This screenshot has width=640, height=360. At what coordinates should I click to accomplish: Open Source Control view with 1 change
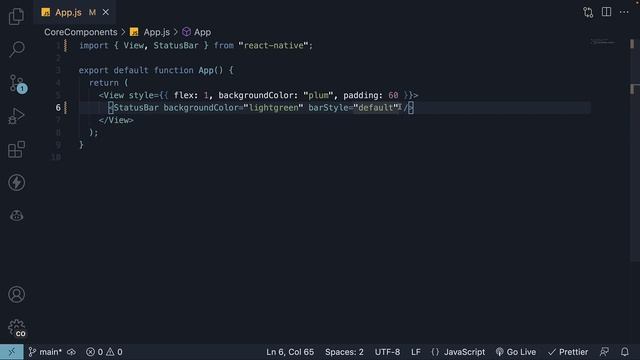pyautogui.click(x=17, y=84)
